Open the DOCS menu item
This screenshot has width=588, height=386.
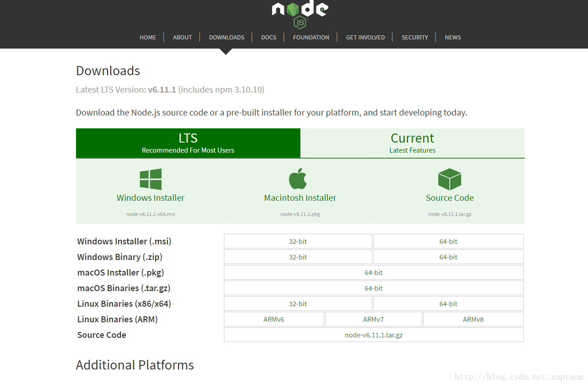point(269,38)
